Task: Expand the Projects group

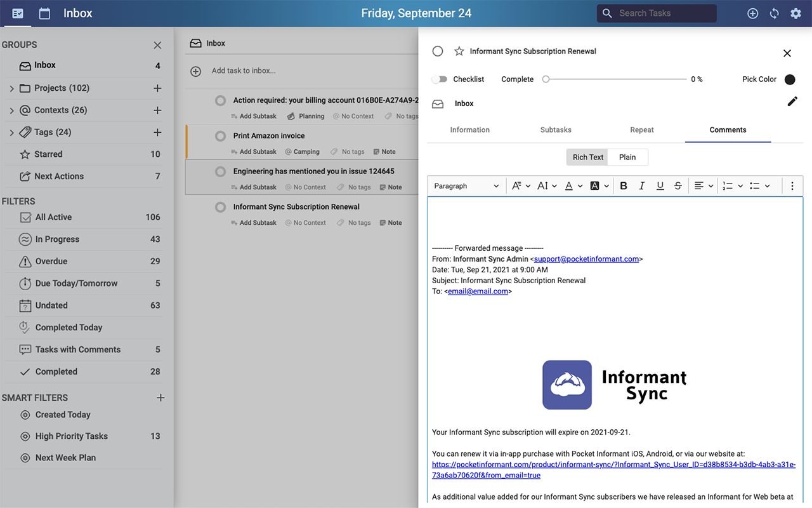Action: (x=11, y=88)
